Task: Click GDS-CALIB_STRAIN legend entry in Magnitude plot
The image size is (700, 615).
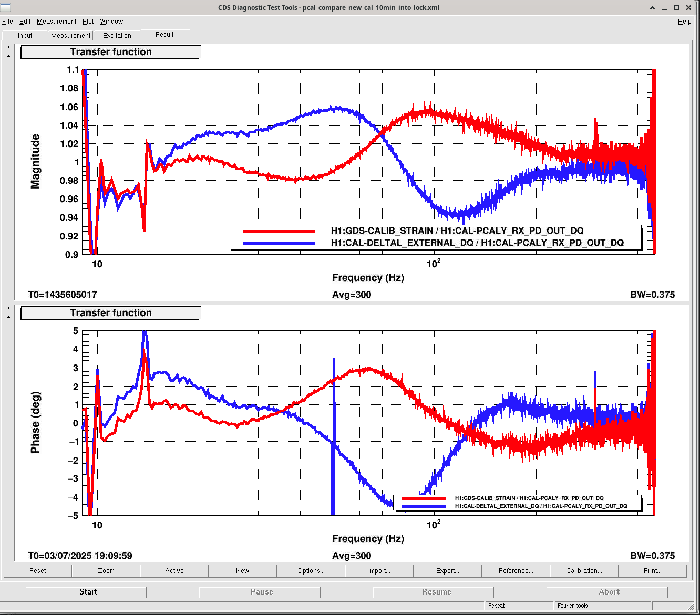Action: click(457, 231)
